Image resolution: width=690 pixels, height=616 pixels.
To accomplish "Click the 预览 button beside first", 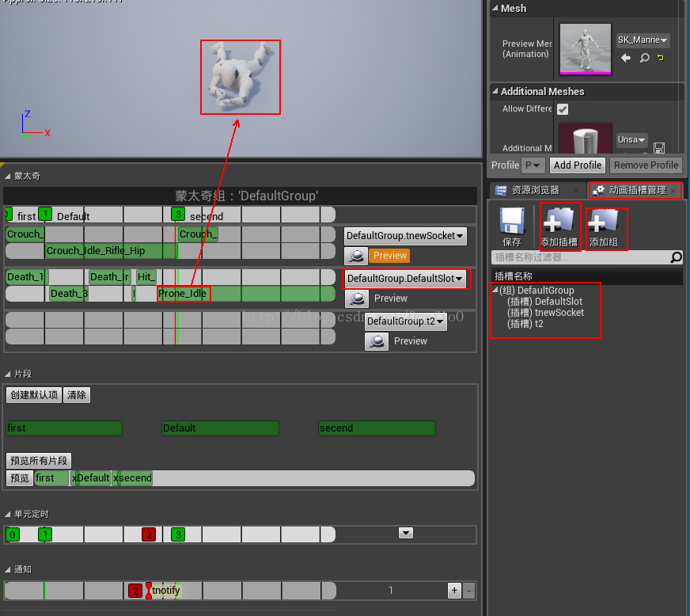I will click(19, 478).
